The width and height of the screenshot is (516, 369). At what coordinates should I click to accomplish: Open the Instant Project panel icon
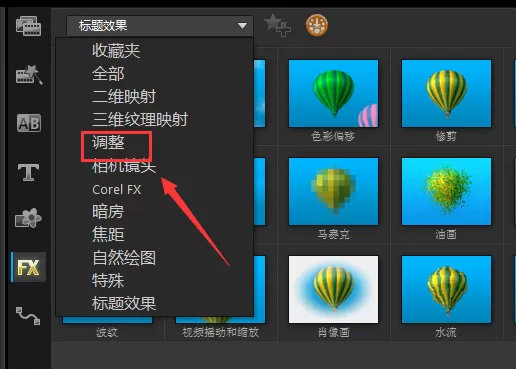pyautogui.click(x=29, y=74)
